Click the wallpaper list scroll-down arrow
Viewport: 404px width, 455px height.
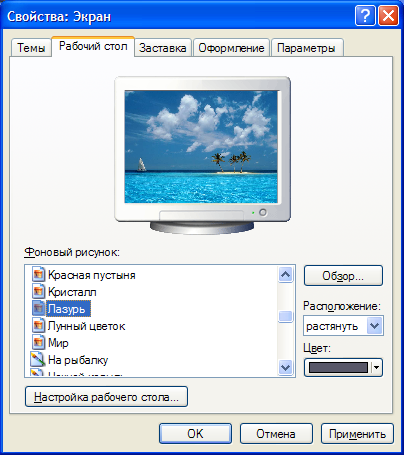[285, 368]
